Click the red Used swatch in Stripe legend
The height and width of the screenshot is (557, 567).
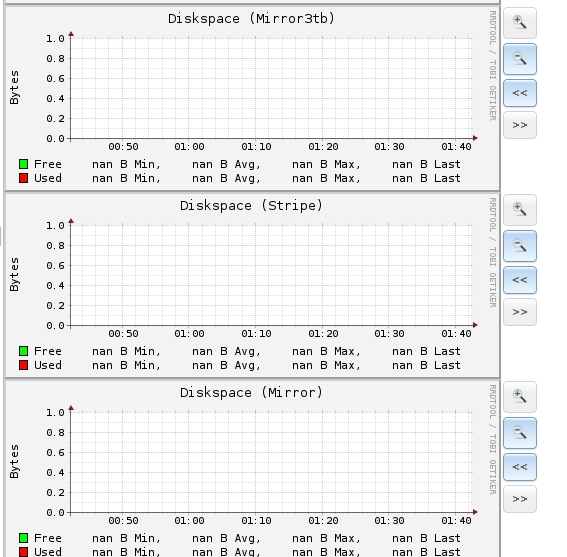tap(24, 365)
